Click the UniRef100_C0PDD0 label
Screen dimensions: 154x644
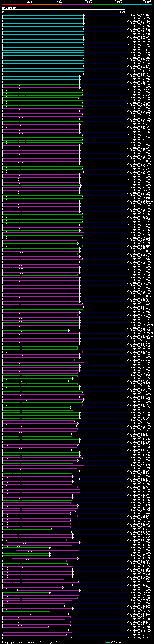point(138,63)
